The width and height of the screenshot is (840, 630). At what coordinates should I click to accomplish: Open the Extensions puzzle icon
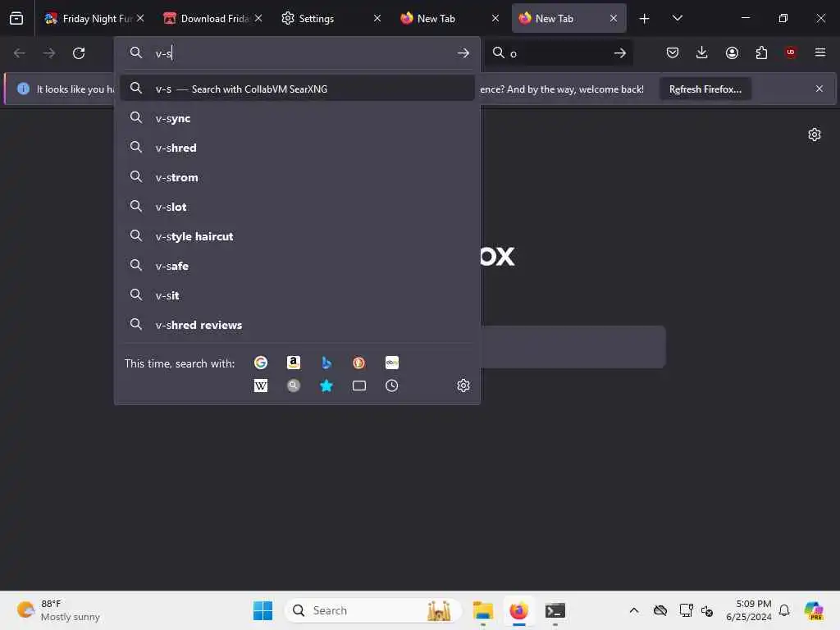tap(761, 52)
